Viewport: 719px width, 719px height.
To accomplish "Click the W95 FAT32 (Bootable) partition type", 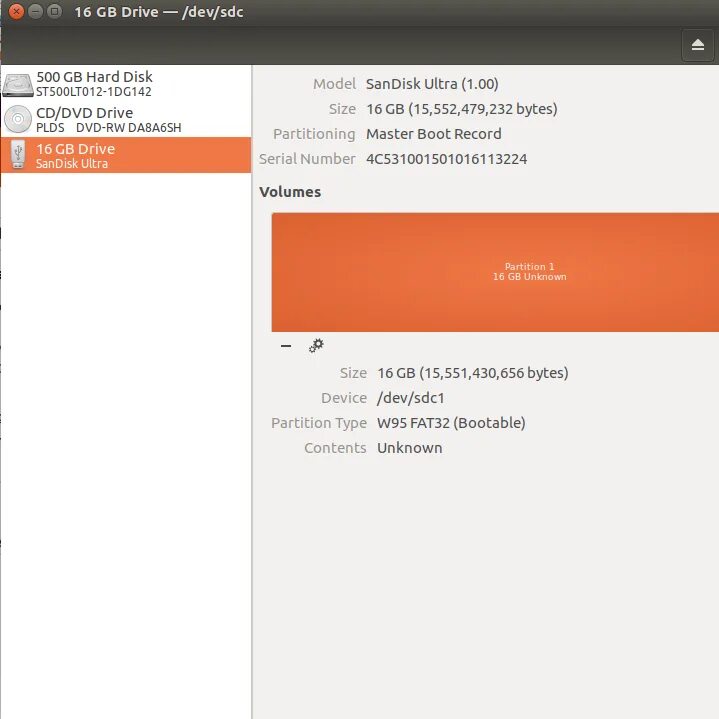I will click(x=451, y=423).
